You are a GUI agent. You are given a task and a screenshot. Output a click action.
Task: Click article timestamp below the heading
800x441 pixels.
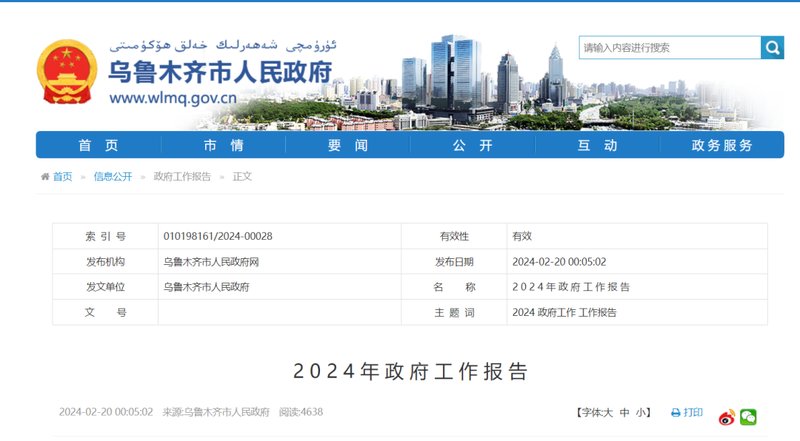106,412
